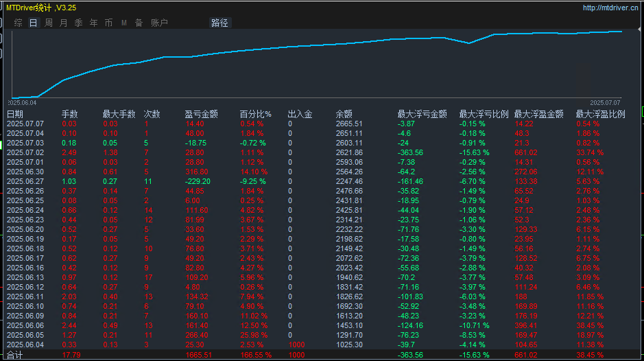Click the trade count 17 cell
Screen dimensions: 644x361
[x=148, y=277]
